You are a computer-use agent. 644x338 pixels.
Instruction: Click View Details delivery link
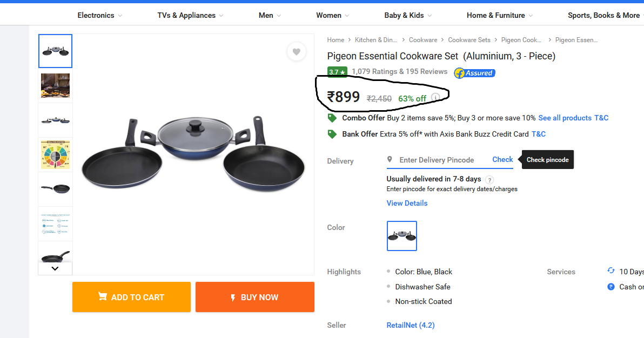coord(407,202)
